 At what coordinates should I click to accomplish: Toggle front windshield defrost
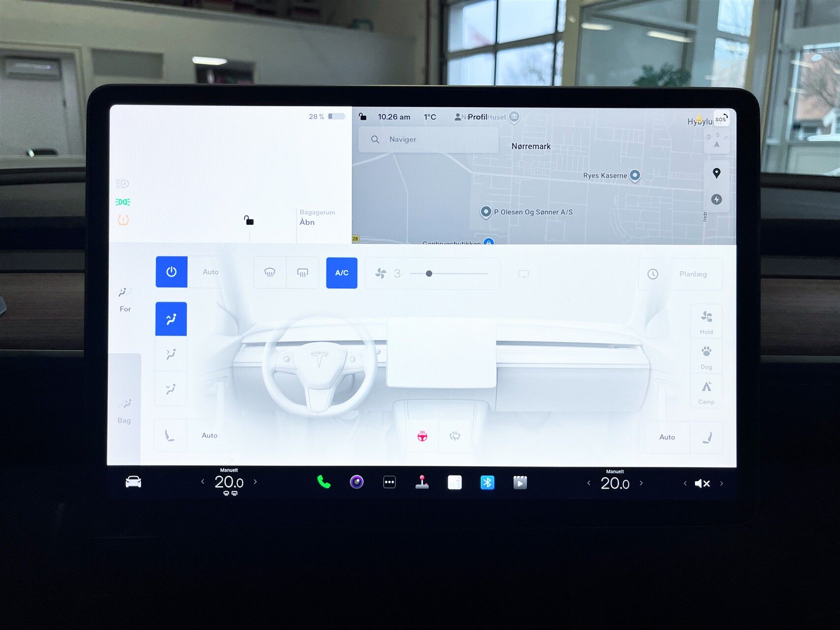pos(270,273)
